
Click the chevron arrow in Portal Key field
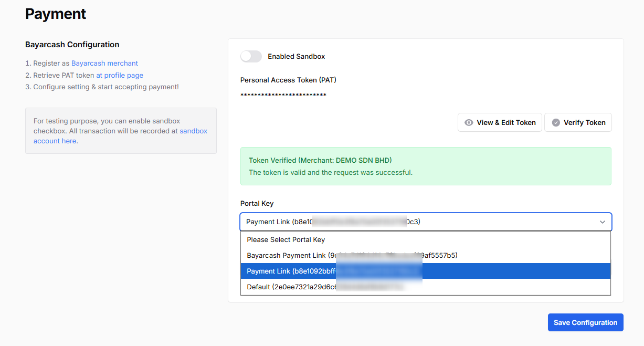602,222
